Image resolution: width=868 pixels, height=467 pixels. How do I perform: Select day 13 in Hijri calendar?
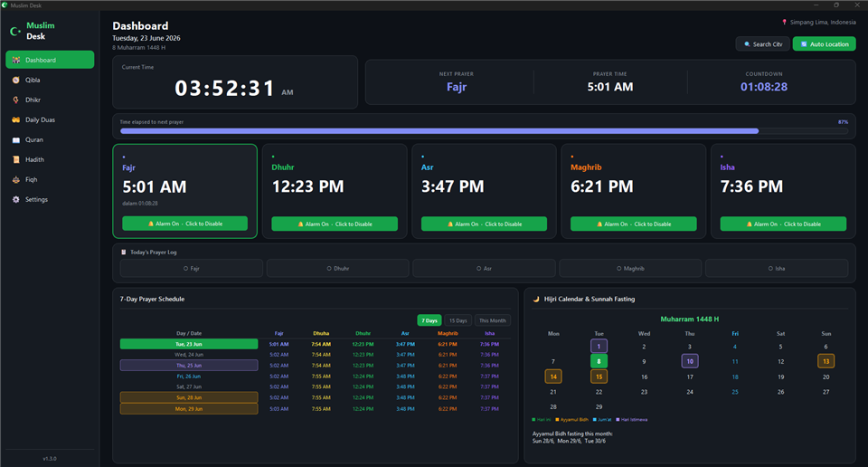[x=826, y=361]
